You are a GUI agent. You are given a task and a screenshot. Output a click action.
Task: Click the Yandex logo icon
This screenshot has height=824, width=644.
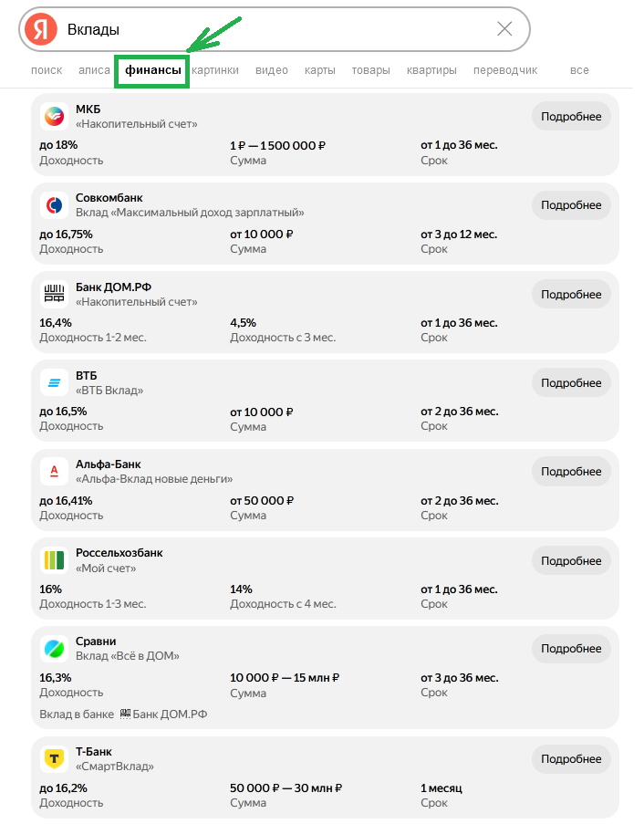pos(40,29)
